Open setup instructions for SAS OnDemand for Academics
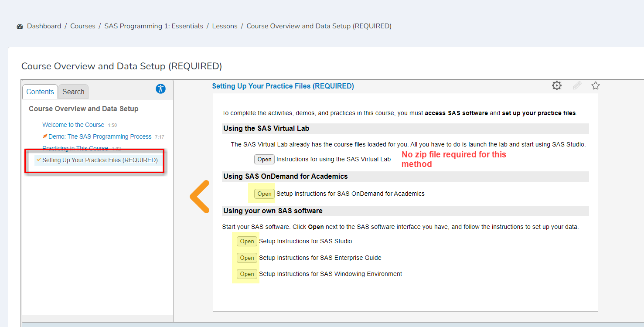Image resolution: width=644 pixels, height=327 pixels. pyautogui.click(x=264, y=194)
